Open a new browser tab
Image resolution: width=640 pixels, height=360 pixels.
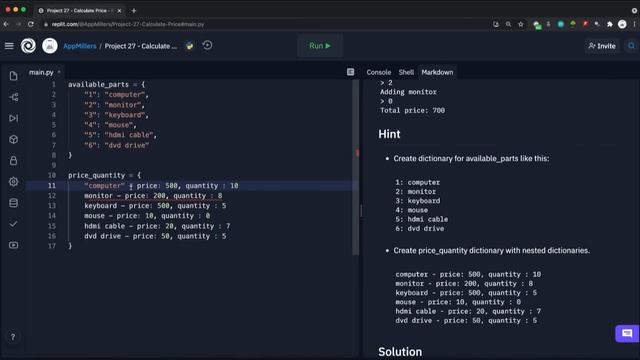pyautogui.click(x=134, y=11)
